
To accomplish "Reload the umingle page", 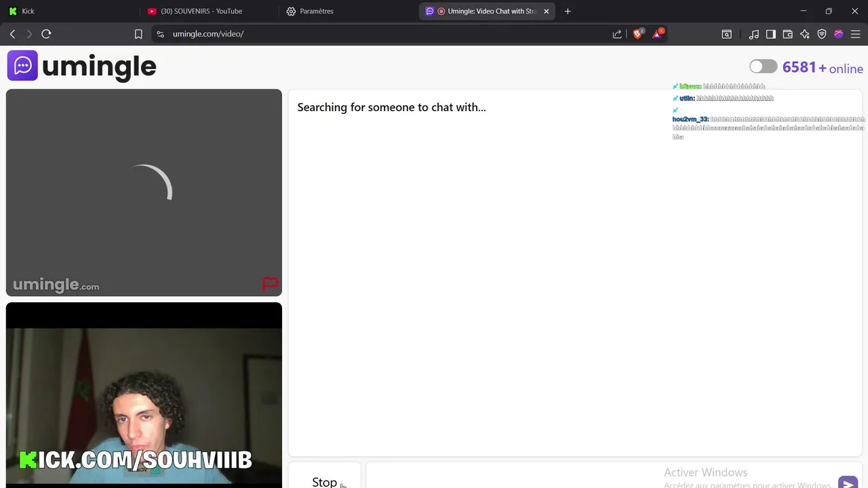I will [x=46, y=34].
